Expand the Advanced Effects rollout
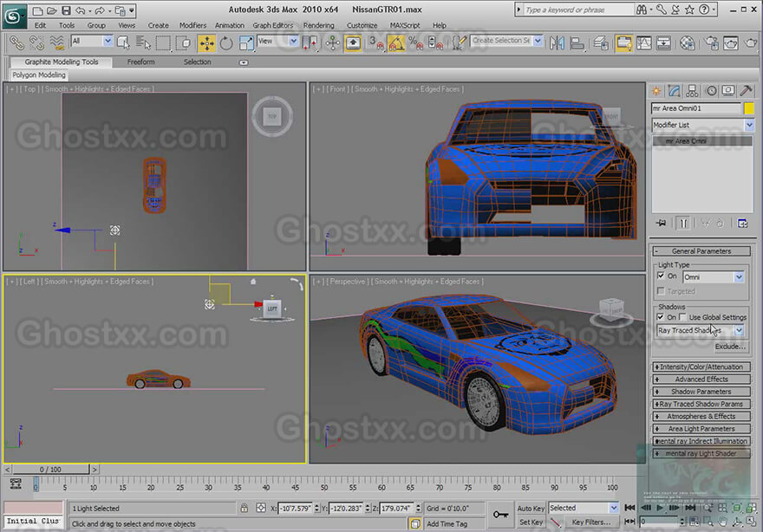The height and width of the screenshot is (532, 763). coord(701,380)
